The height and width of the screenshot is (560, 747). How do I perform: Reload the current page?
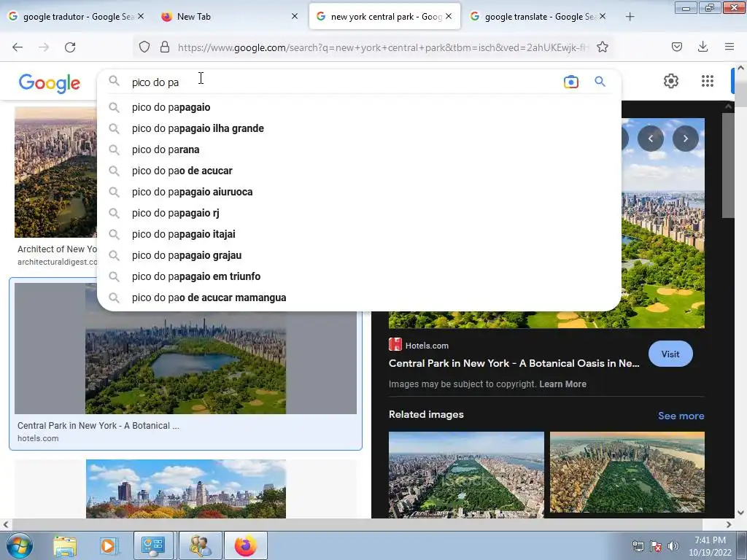tap(70, 47)
